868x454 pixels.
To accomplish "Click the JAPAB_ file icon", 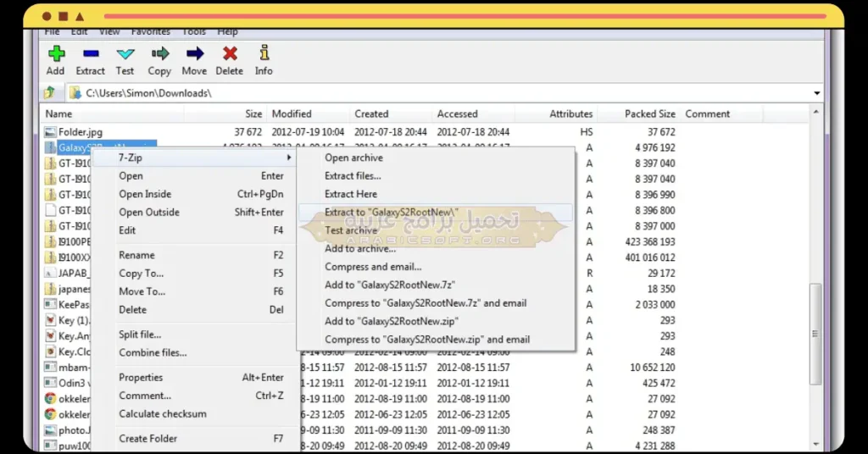I will click(50, 273).
